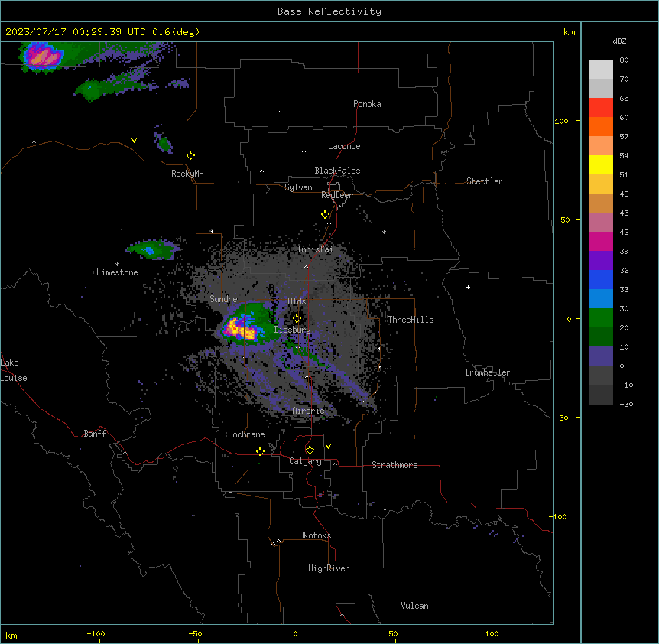Click the Airdrie city label
The image size is (659, 644).
click(308, 411)
